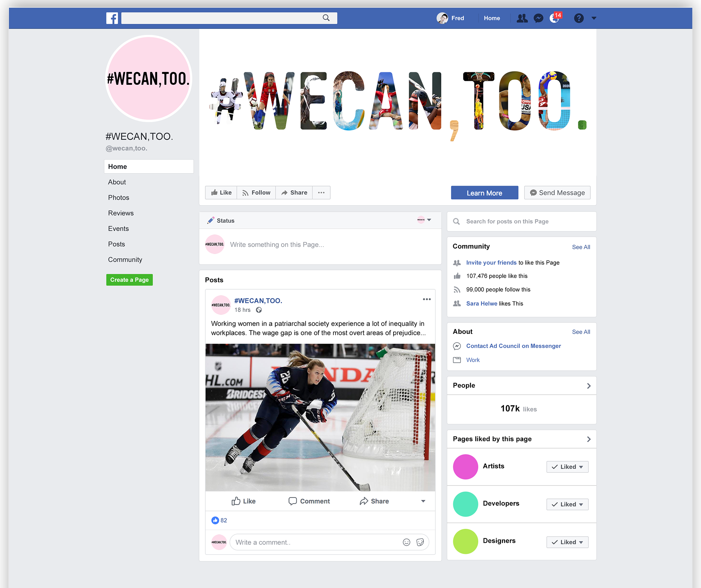This screenshot has height=588, width=701.
Task: Open the friend requests icon
Action: click(x=522, y=18)
